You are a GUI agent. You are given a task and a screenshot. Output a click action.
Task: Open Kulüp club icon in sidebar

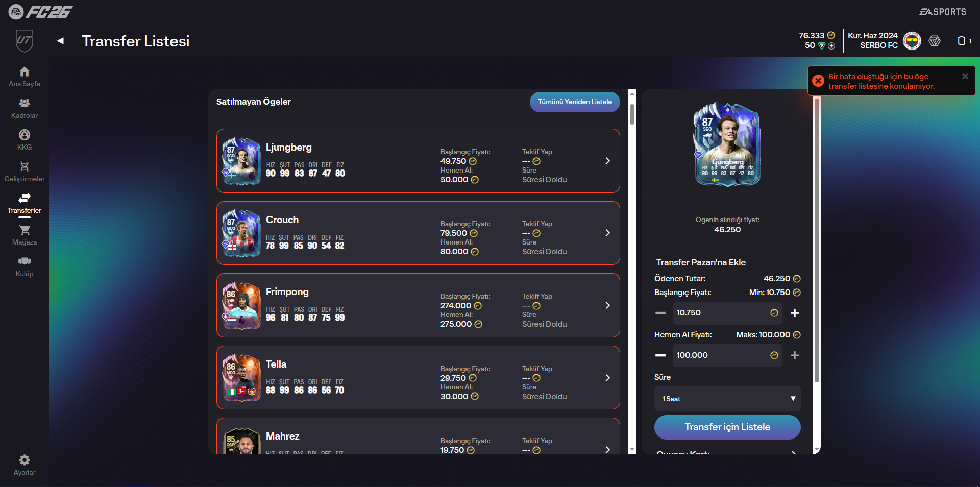point(24,262)
